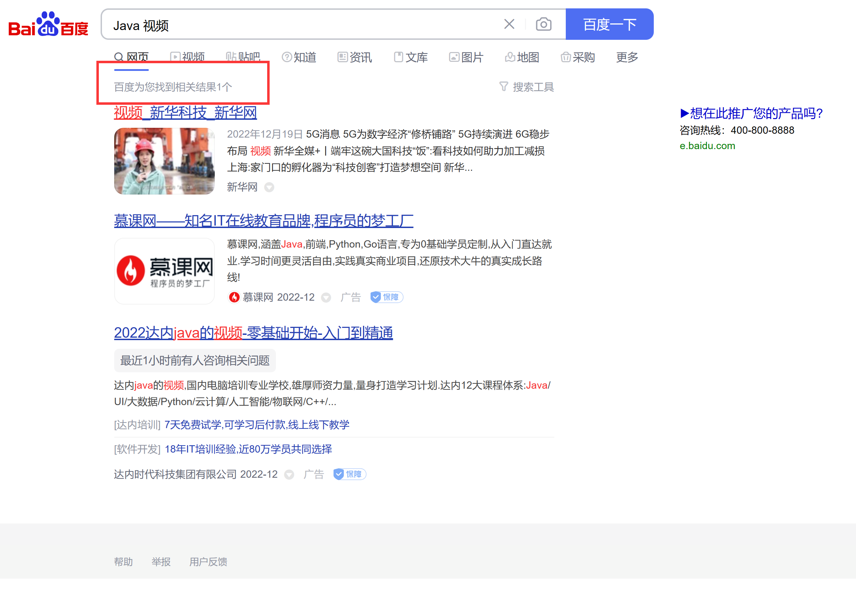Switch to the 视频 tab
The height and width of the screenshot is (616, 856).
[188, 57]
